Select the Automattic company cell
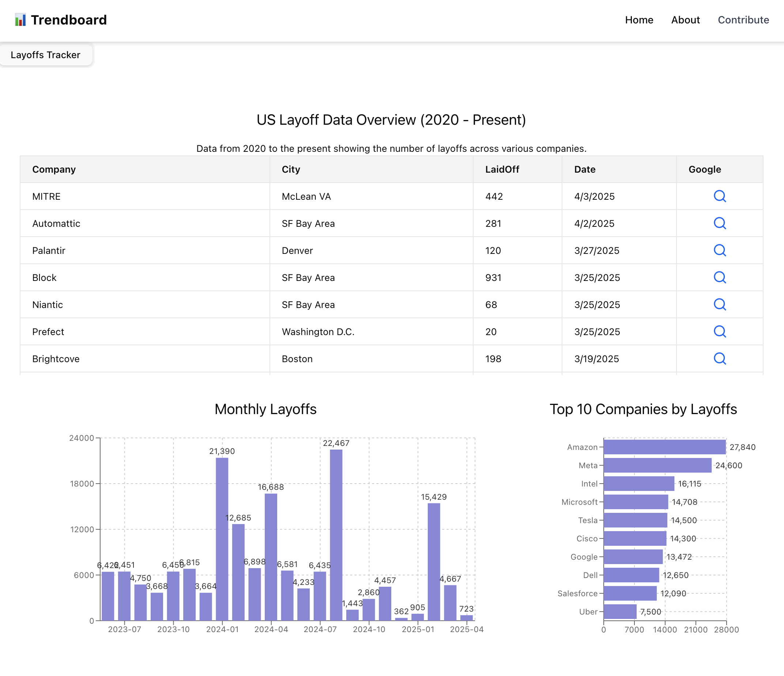The image size is (784, 676). pyautogui.click(x=145, y=223)
